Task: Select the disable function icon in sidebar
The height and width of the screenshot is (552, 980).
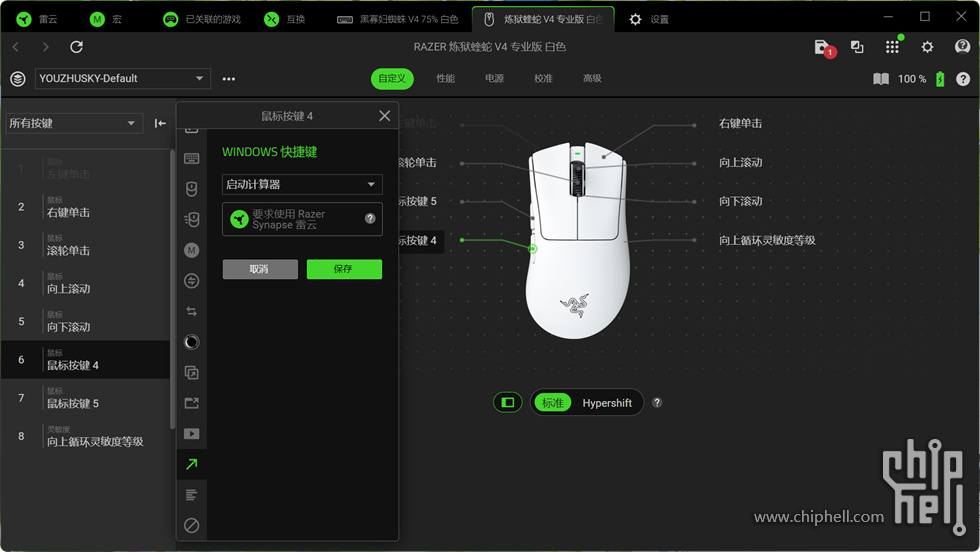Action: (192, 525)
